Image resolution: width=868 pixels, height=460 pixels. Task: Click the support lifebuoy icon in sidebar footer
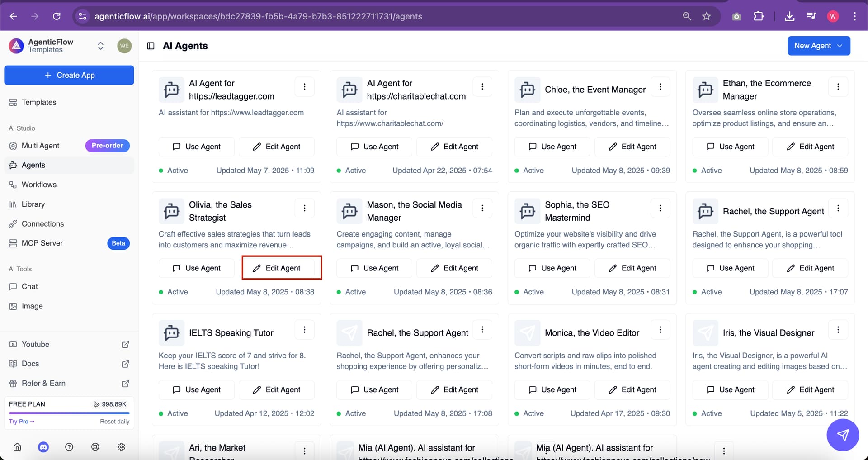point(95,447)
